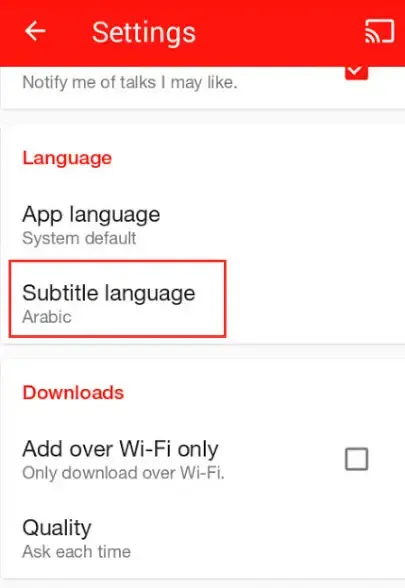Open the Cast screen icon
Viewport: 405px width, 588px height.
pyautogui.click(x=380, y=31)
